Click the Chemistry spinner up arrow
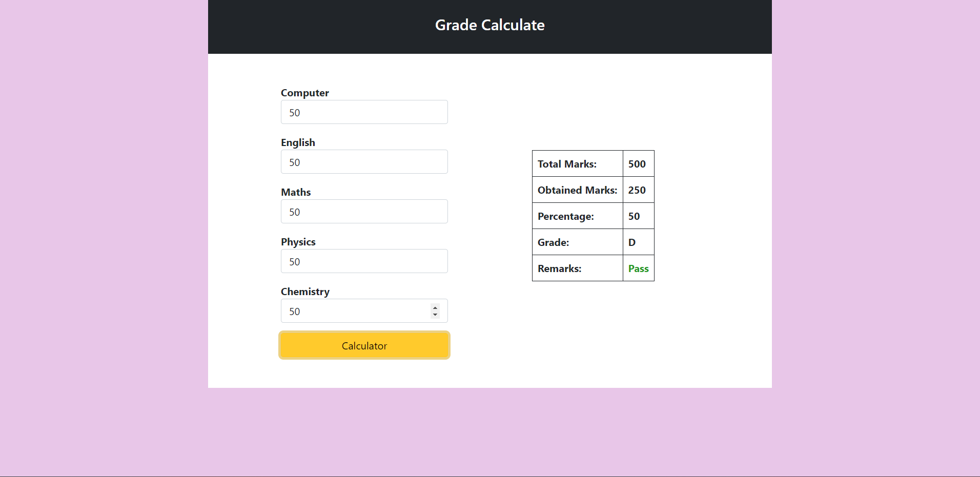The width and height of the screenshot is (980, 477). click(x=435, y=307)
